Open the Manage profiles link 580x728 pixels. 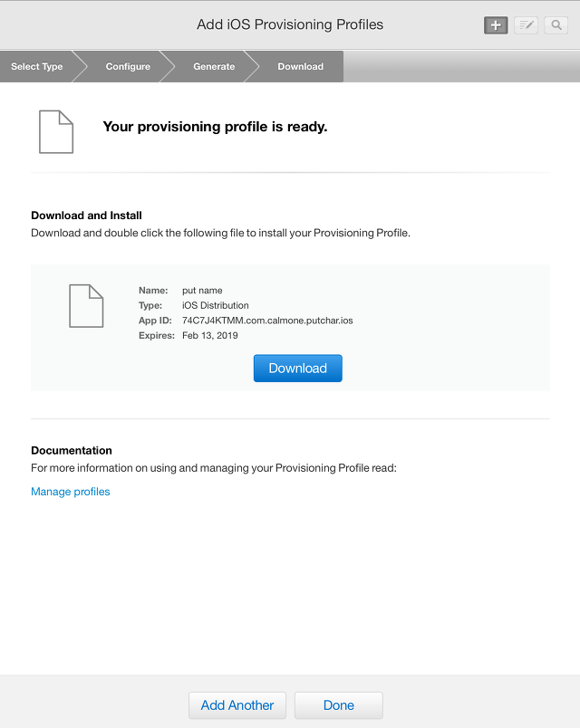pos(71,492)
